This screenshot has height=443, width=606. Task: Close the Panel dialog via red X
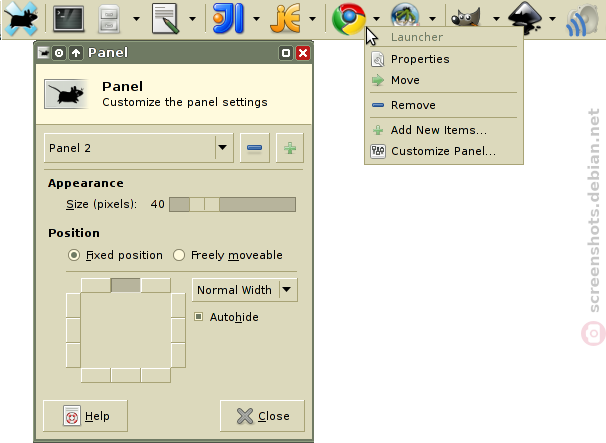click(x=303, y=53)
